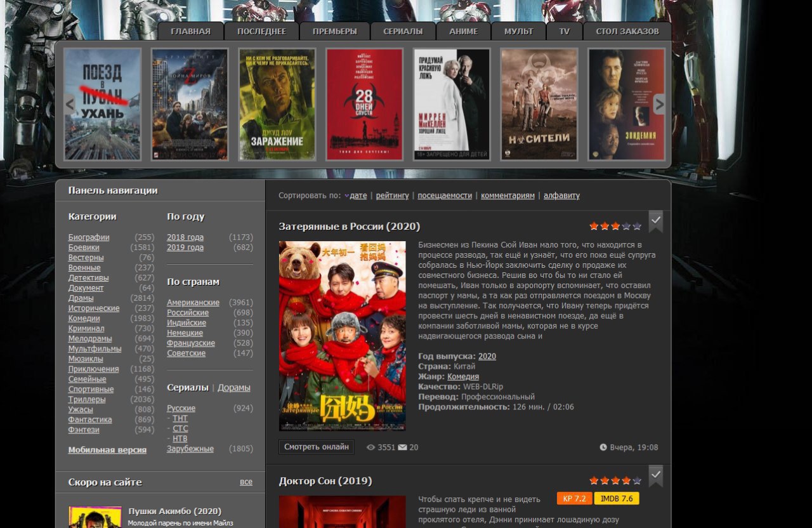This screenshot has width=812, height=528.
Task: Filter by Французские films
Action: pyautogui.click(x=191, y=343)
